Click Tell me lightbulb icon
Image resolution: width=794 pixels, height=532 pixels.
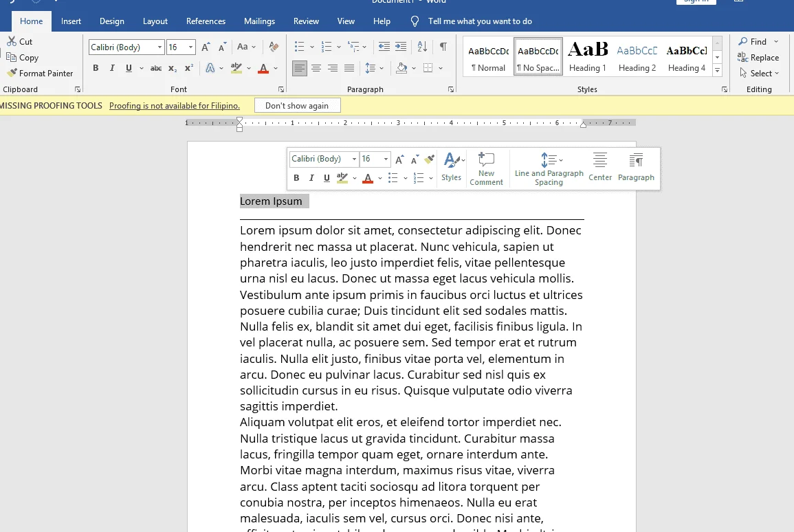[x=415, y=21]
